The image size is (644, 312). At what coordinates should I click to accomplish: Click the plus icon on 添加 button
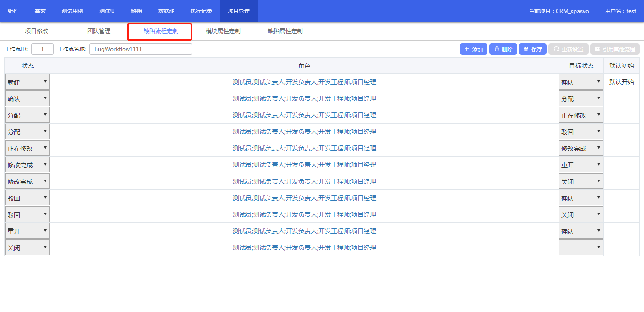point(467,49)
